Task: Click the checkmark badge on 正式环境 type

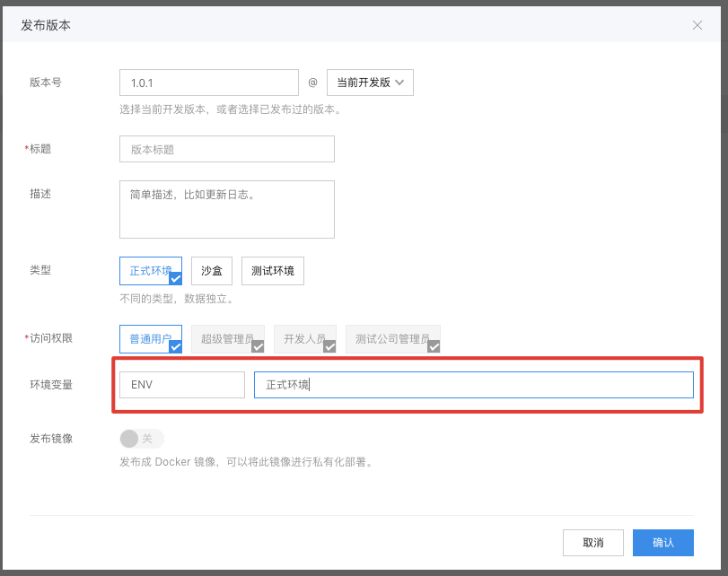Action: 176,278
